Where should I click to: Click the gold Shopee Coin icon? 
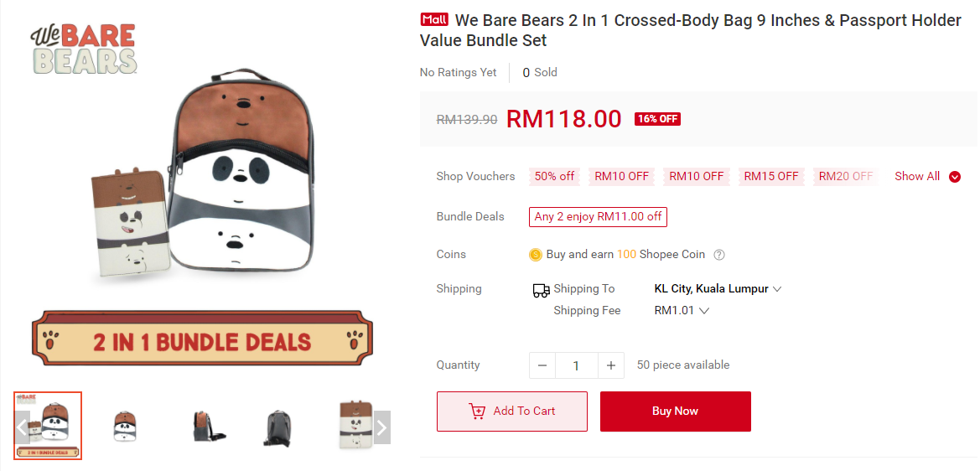[x=536, y=255]
